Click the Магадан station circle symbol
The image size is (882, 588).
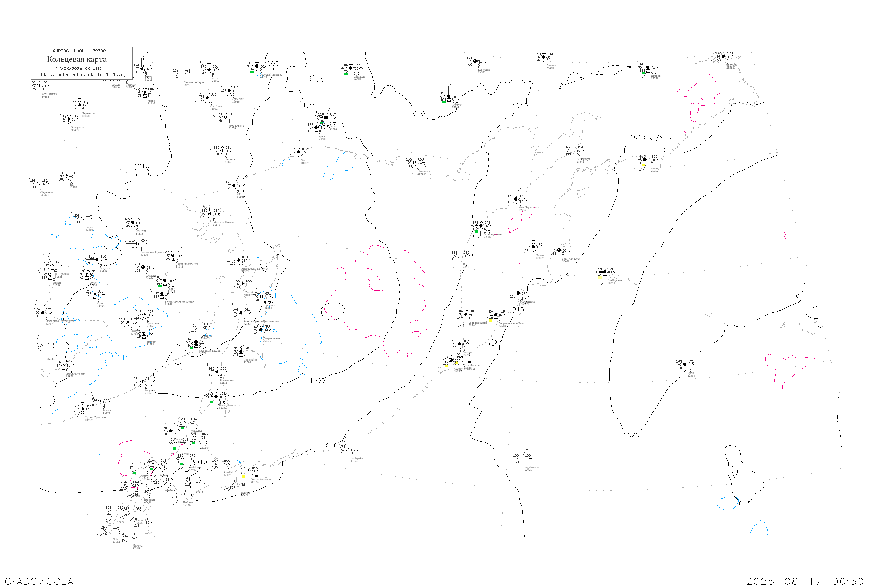pos(414,162)
